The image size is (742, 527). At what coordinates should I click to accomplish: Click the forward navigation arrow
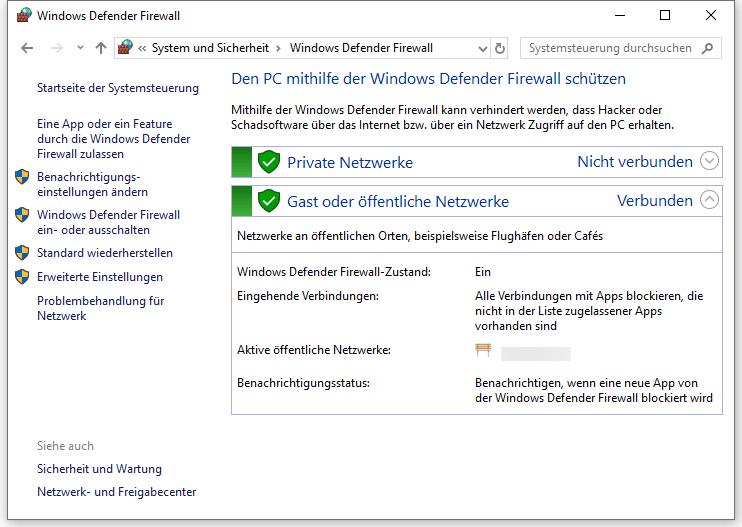(x=56, y=48)
